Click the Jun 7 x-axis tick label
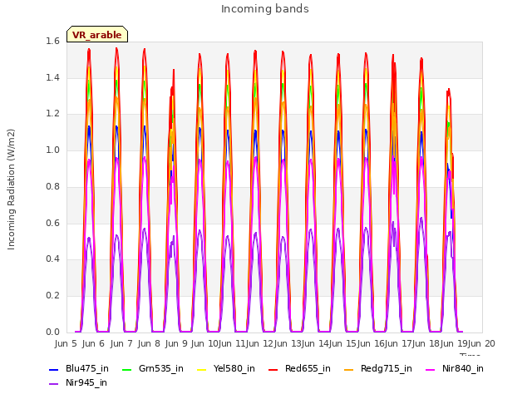This screenshot has height=399, width=532. tap(121, 343)
